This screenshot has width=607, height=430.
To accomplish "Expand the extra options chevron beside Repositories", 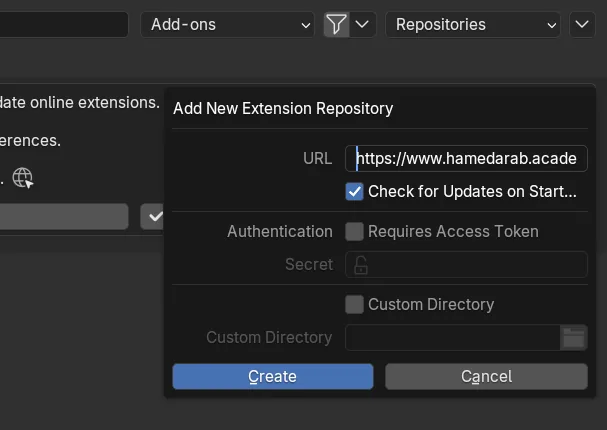I will click(x=582, y=24).
